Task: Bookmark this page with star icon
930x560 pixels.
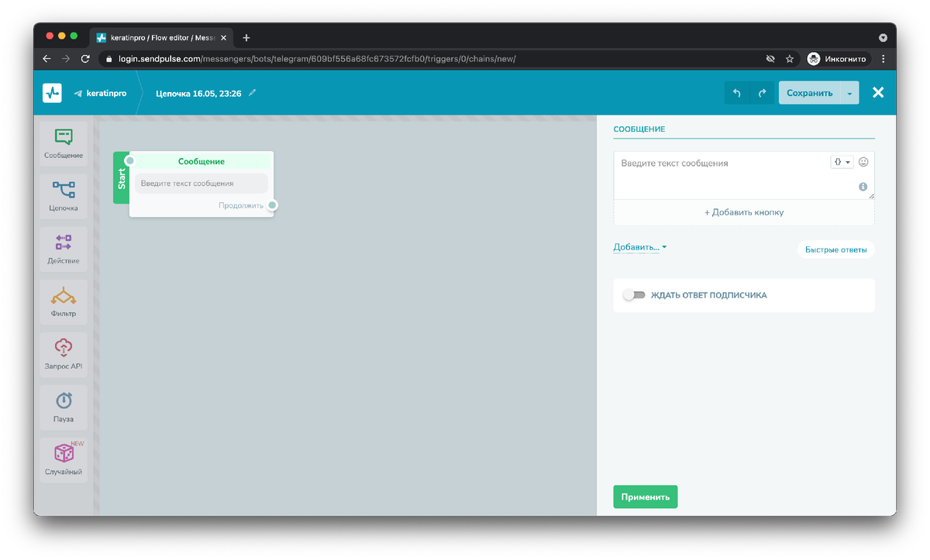Action: 790,59
